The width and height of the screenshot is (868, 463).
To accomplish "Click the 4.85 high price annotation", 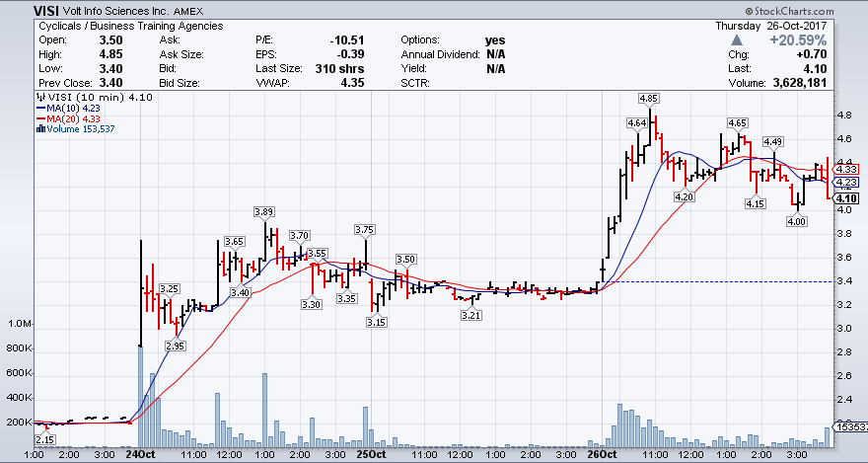I will pyautogui.click(x=649, y=99).
